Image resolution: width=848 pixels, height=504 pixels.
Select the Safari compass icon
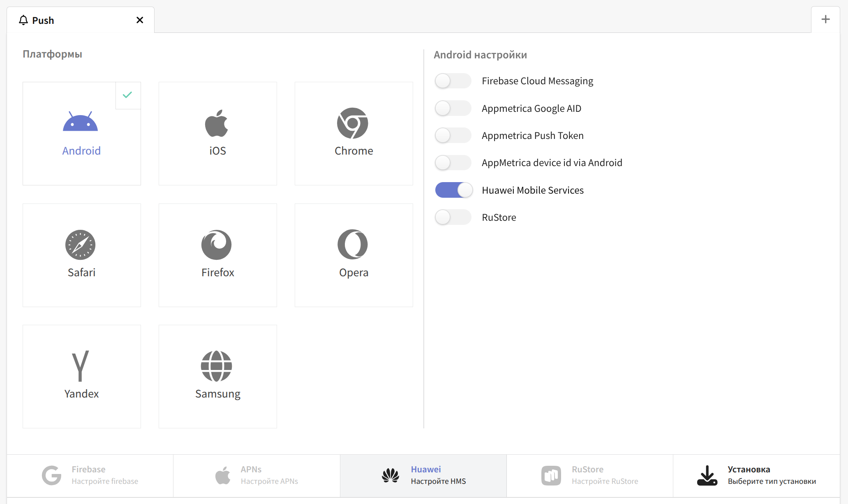pos(81,245)
